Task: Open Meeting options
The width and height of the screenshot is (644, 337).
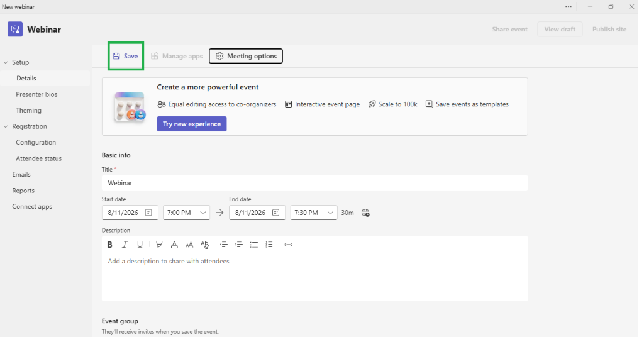Action: point(246,56)
